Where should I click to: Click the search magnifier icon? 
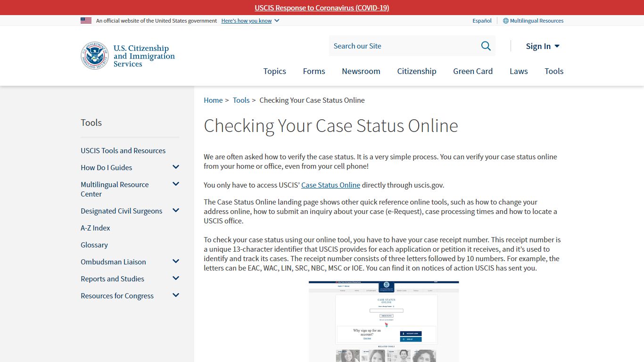486,46
